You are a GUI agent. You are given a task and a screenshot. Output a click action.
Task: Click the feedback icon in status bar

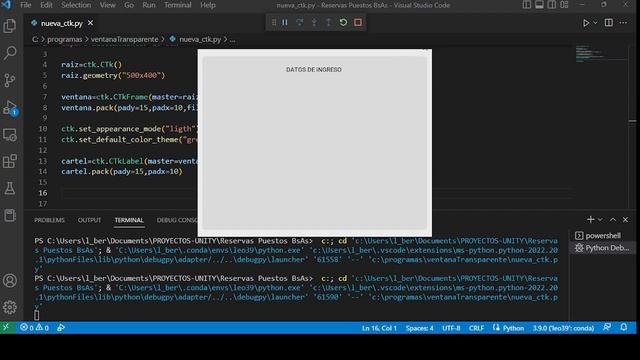pos(607,327)
